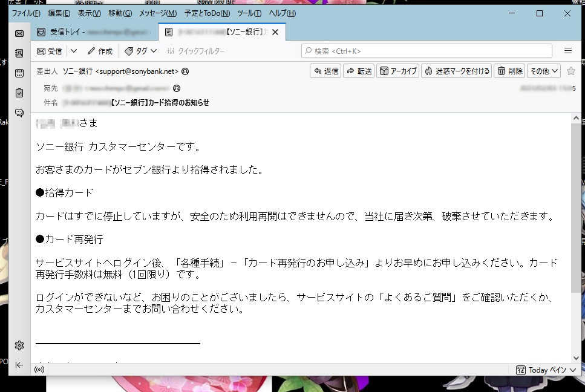Open ツール(T) menu
Viewport: 585px width, 392px height.
click(x=249, y=13)
